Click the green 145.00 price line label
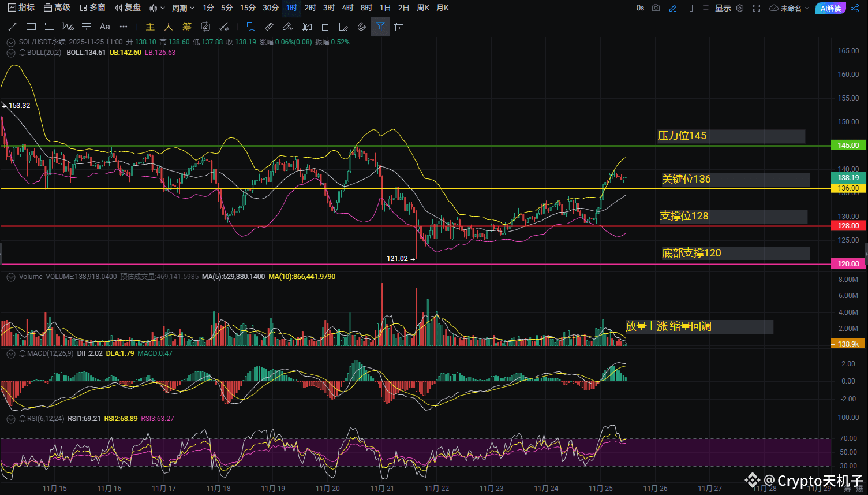Screen dimensions: 868x495 pyautogui.click(x=848, y=146)
